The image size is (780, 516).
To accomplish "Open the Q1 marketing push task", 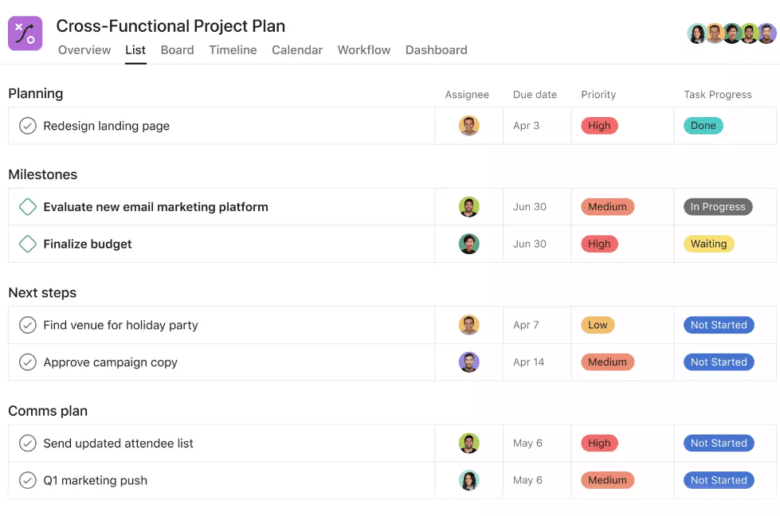I will tap(95, 480).
